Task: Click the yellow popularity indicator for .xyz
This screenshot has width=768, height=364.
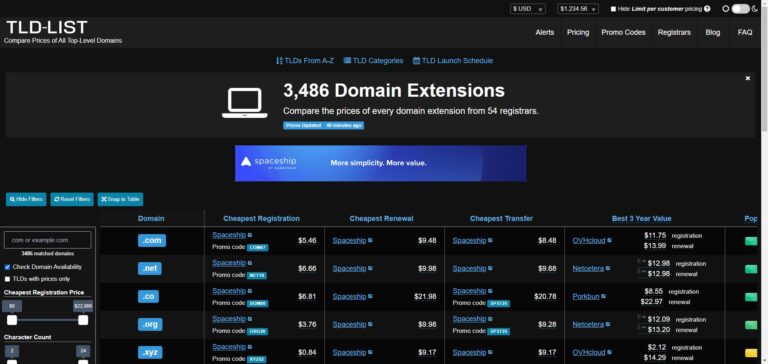Action: point(751,353)
